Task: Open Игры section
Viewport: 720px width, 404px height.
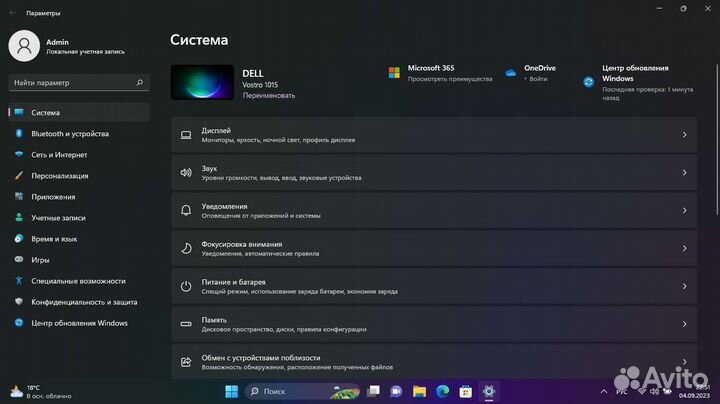Action: (x=79, y=260)
